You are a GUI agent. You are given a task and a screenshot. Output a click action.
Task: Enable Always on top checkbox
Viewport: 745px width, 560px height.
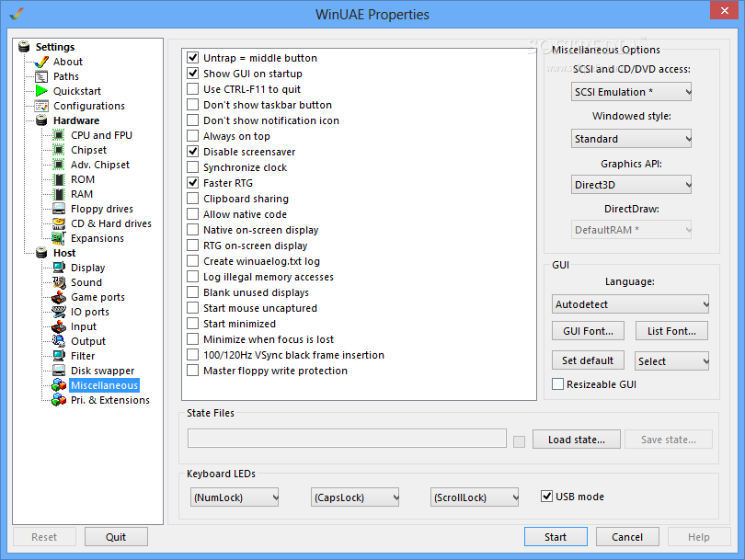tap(192, 136)
